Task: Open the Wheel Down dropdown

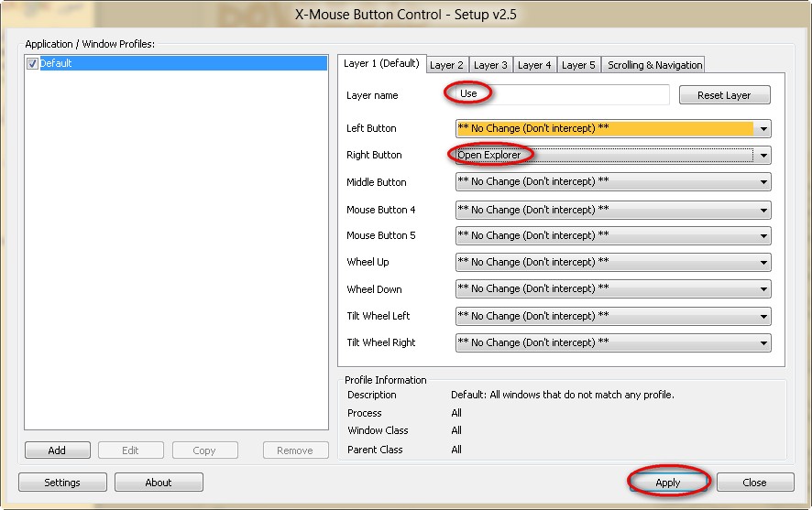Action: click(613, 289)
